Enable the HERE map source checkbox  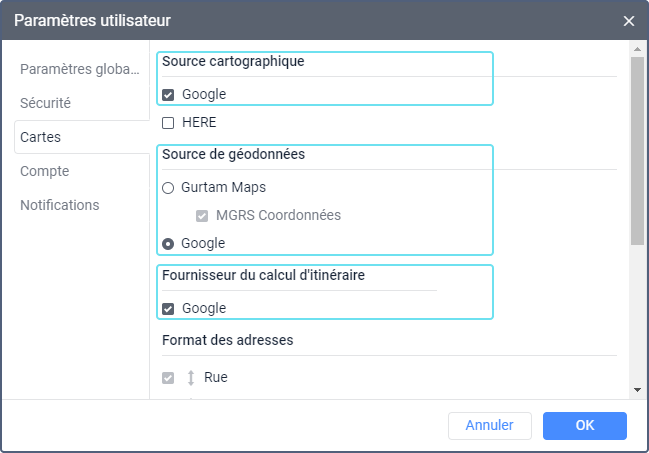pyautogui.click(x=168, y=123)
